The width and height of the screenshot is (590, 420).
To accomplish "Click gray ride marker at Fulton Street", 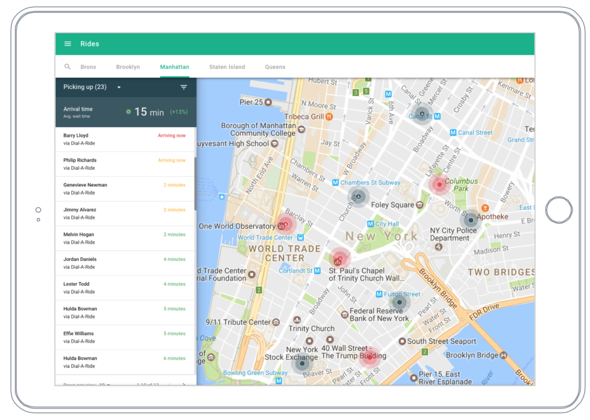I will (x=400, y=302).
